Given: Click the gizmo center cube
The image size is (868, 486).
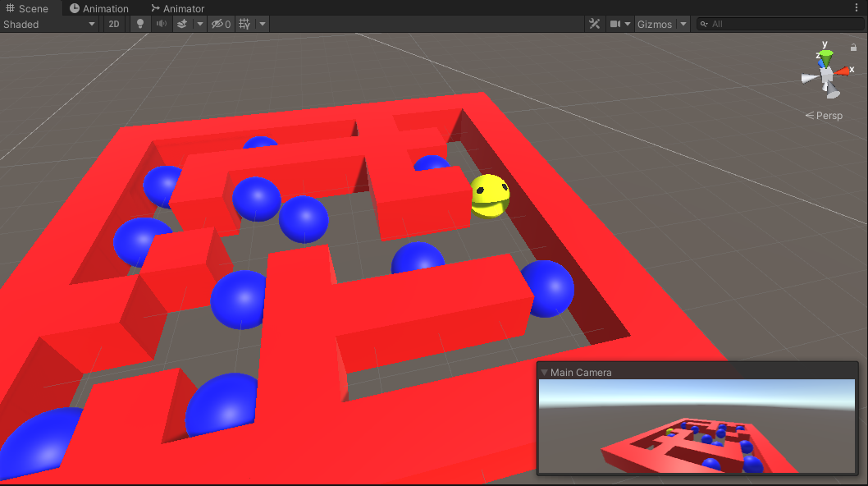Looking at the screenshot, I should coord(826,75).
